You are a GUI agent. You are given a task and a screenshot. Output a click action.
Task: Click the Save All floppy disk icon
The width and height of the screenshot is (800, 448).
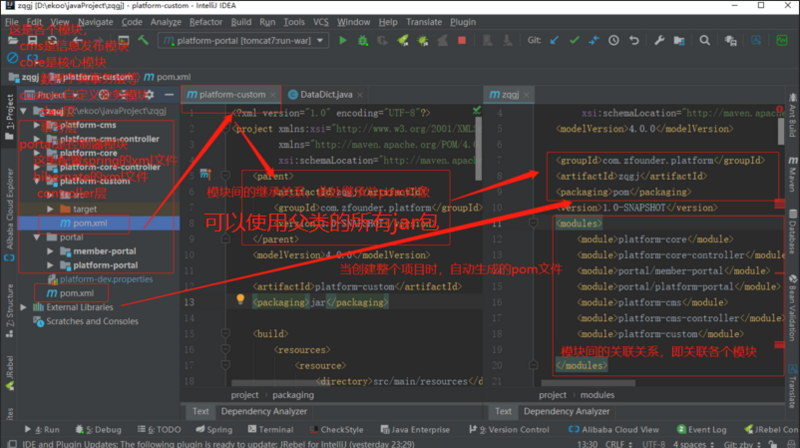point(32,40)
